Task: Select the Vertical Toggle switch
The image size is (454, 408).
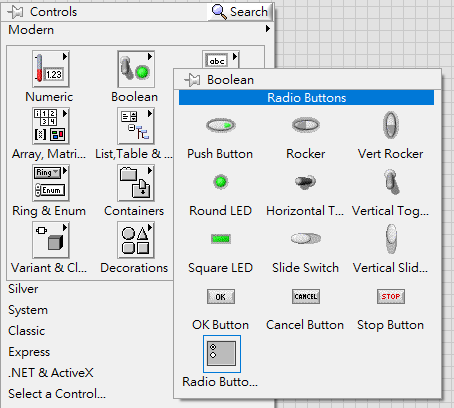Action: click(391, 182)
